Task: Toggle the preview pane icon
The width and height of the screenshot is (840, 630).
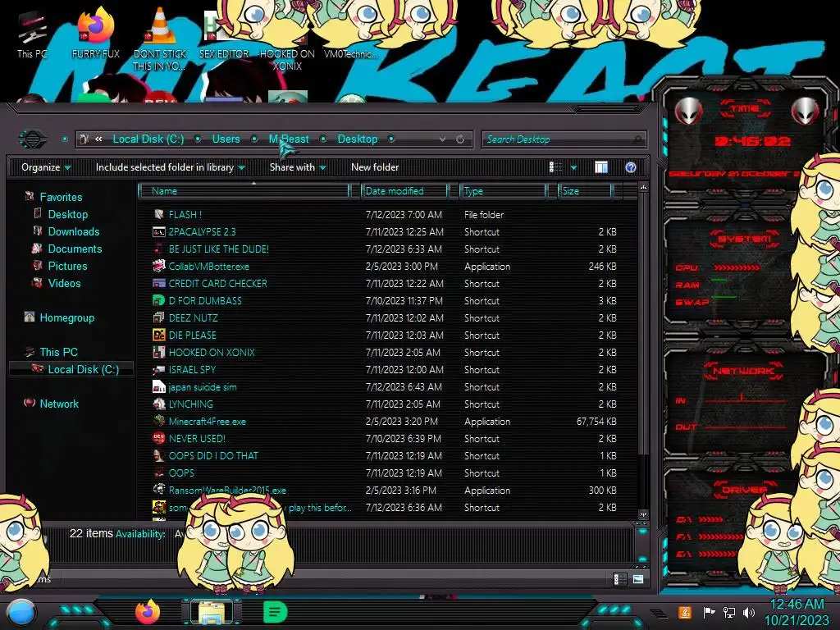Action: coord(601,167)
